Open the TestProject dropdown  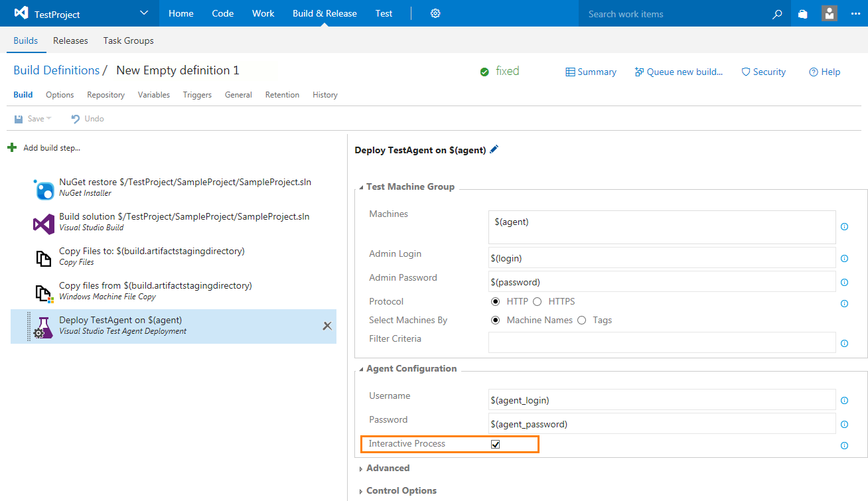pos(144,13)
